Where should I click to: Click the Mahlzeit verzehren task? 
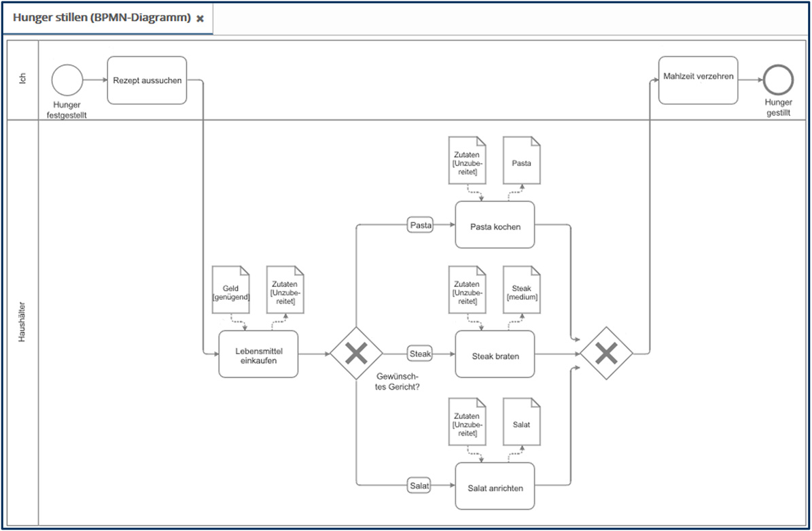click(698, 80)
